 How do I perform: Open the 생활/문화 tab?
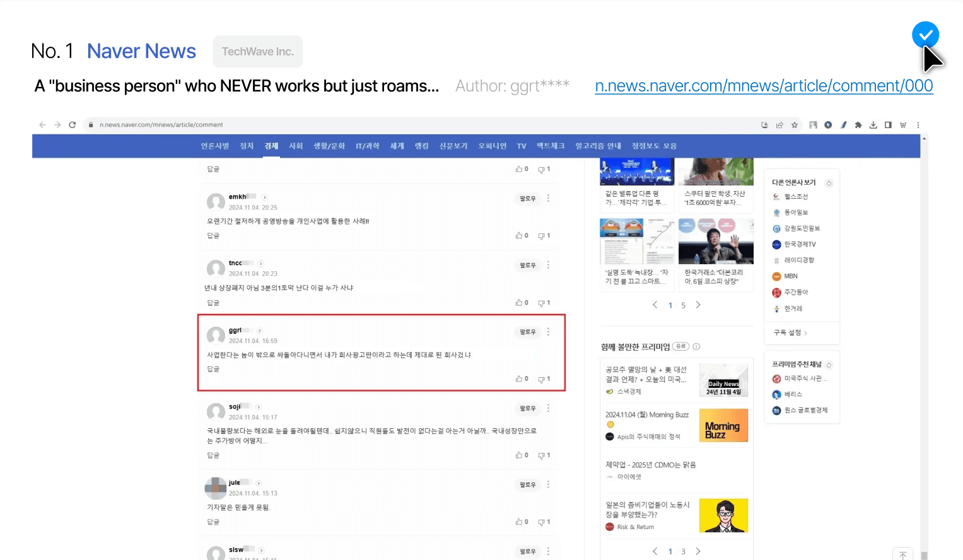[329, 146]
